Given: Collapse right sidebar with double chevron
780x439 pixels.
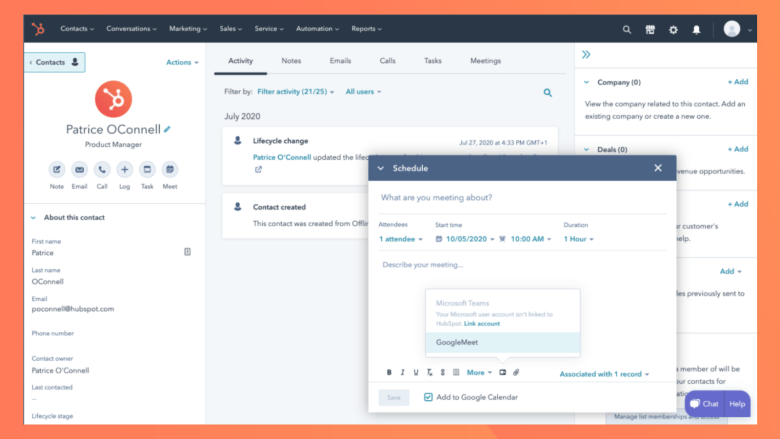Looking at the screenshot, I should click(586, 55).
